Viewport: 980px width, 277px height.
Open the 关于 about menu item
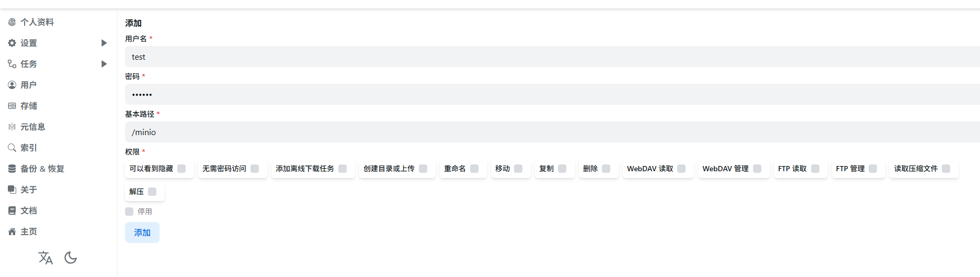click(29, 190)
